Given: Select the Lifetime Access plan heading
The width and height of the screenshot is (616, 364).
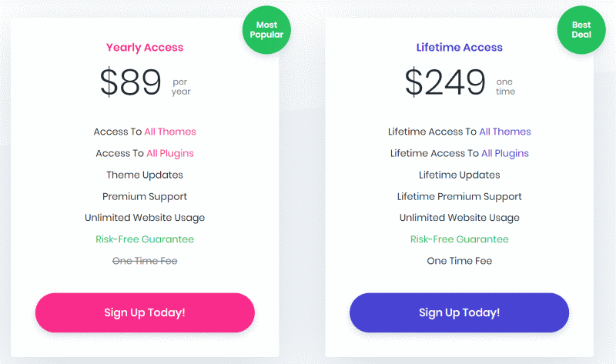Looking at the screenshot, I should tap(459, 48).
